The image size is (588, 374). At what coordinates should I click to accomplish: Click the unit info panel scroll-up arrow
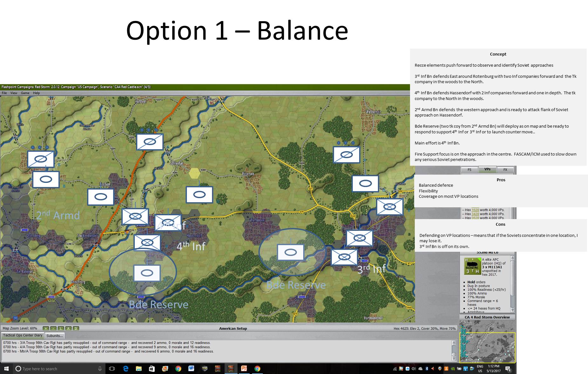click(x=512, y=258)
